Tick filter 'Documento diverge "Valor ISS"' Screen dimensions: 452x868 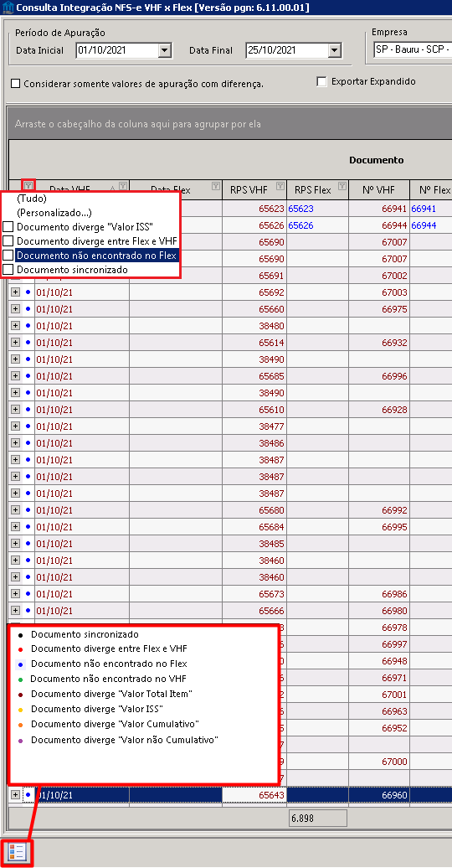[x=8, y=226]
